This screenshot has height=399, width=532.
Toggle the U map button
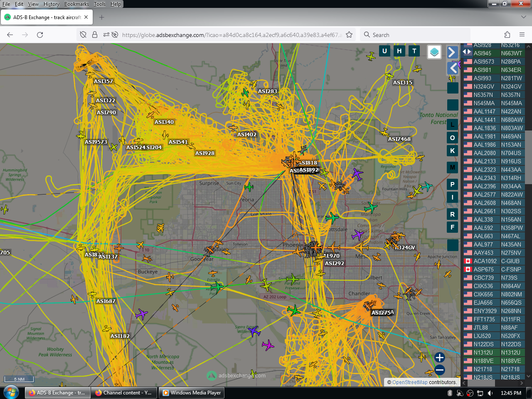384,51
